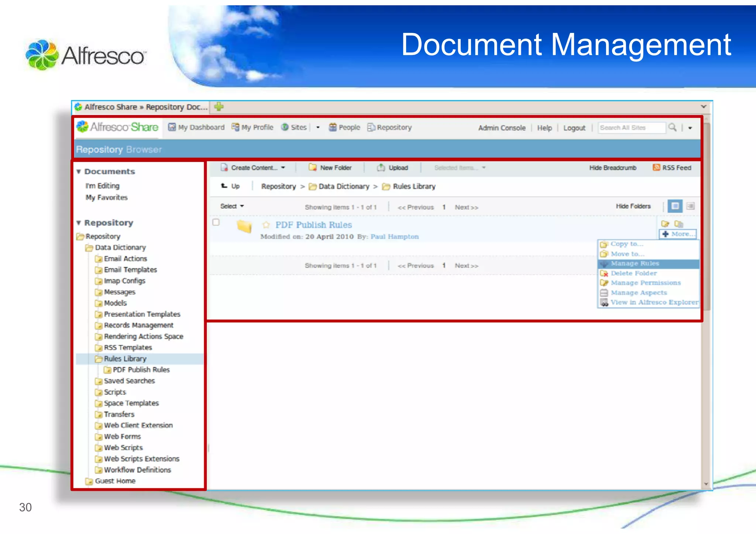
Task: Open the browser tab list chevron
Action: [704, 107]
